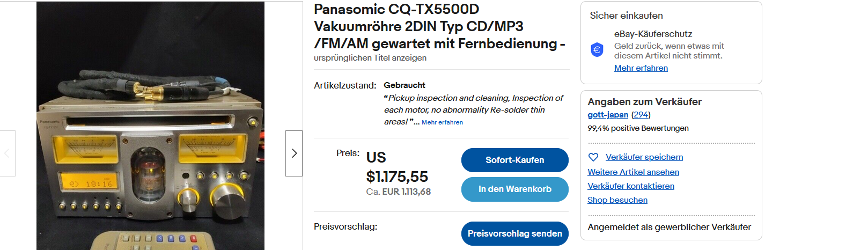Show original title via ursprünglichen Titel anzeigen

(x=370, y=58)
